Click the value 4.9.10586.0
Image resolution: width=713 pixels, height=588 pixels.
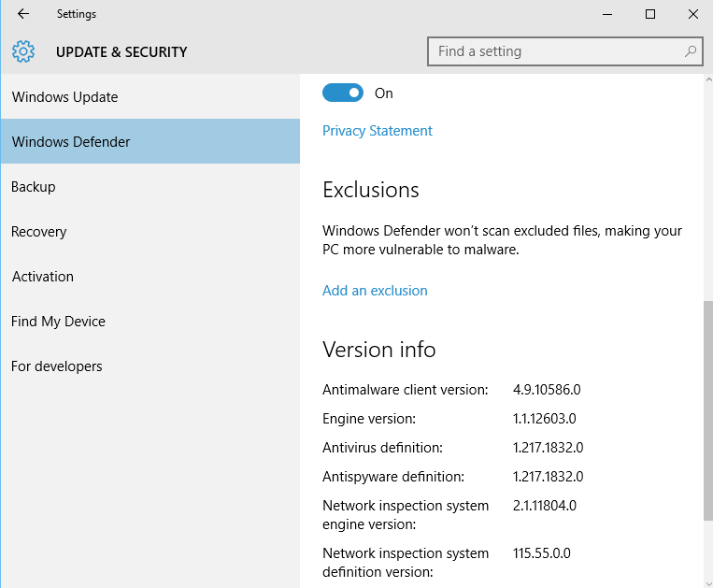(x=547, y=390)
